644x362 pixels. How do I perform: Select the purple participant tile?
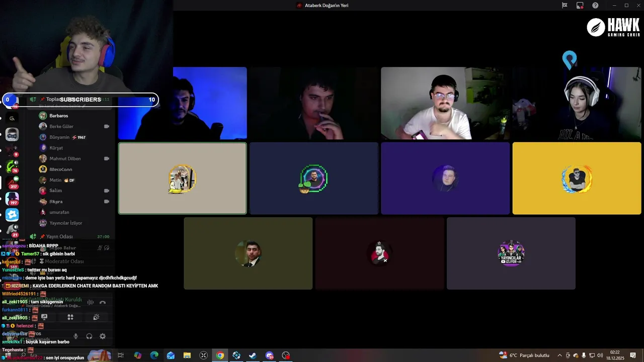(x=445, y=178)
